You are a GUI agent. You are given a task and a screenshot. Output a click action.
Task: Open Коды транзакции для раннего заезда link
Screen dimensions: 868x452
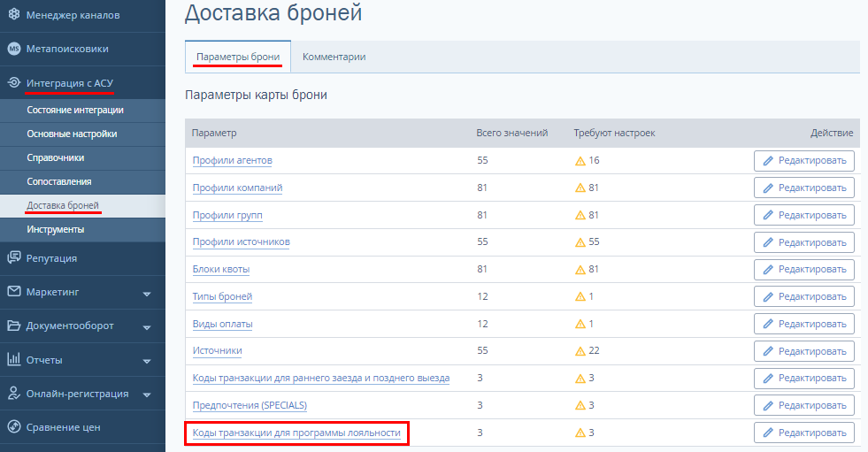coord(321,378)
